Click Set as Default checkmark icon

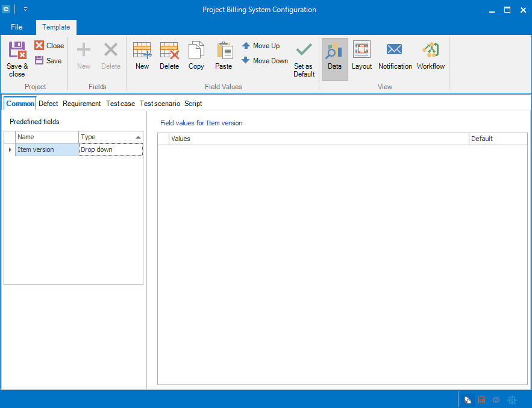tap(304, 51)
